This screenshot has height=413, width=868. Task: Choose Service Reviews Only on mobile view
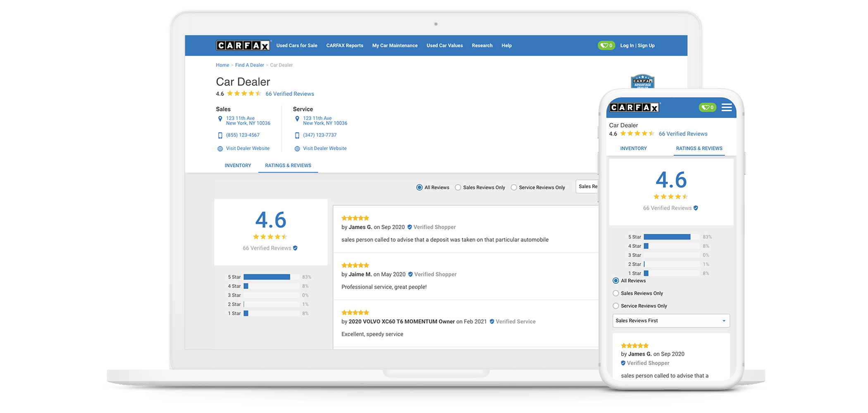(616, 306)
